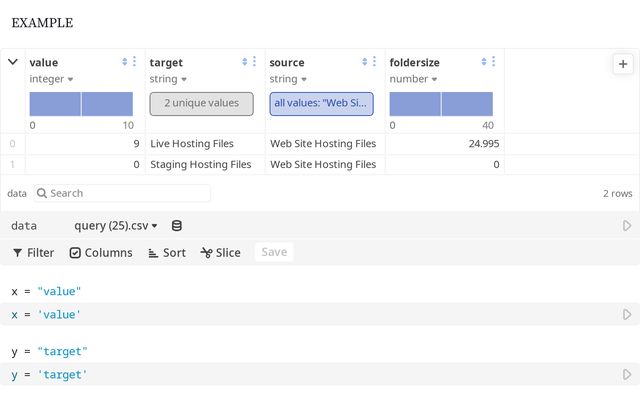Click the database icon beside query file
The height and width of the screenshot is (400, 640).
point(177,226)
